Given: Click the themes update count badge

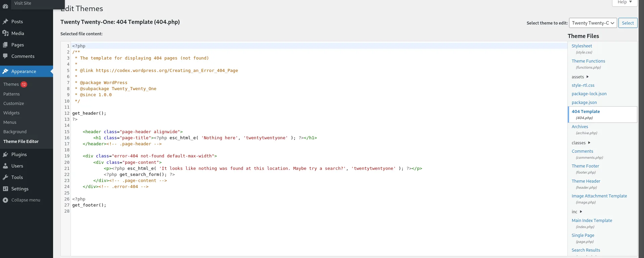Looking at the screenshot, I should pos(24,84).
